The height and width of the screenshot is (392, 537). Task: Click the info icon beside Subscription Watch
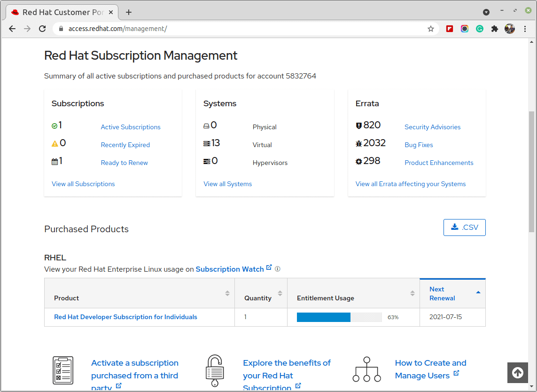point(278,269)
